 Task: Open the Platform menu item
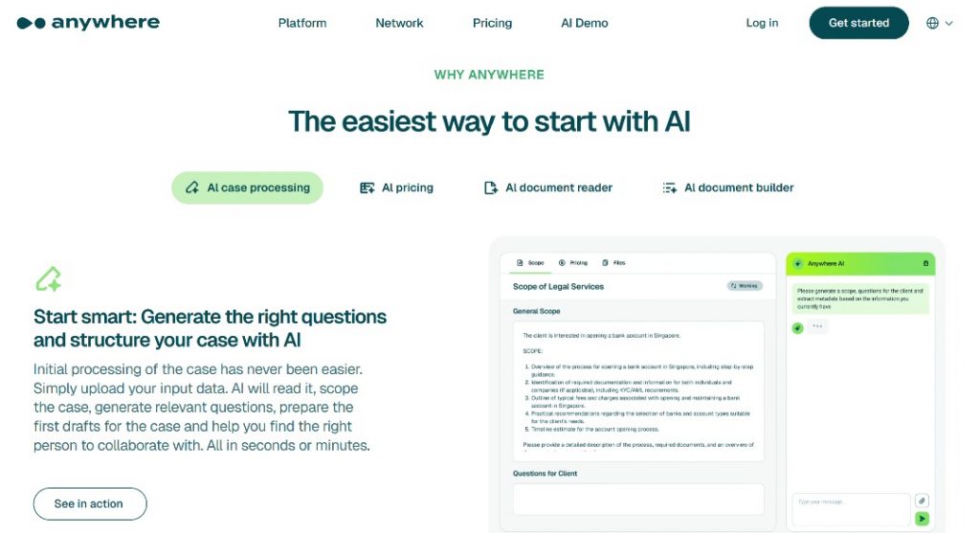pyautogui.click(x=301, y=23)
